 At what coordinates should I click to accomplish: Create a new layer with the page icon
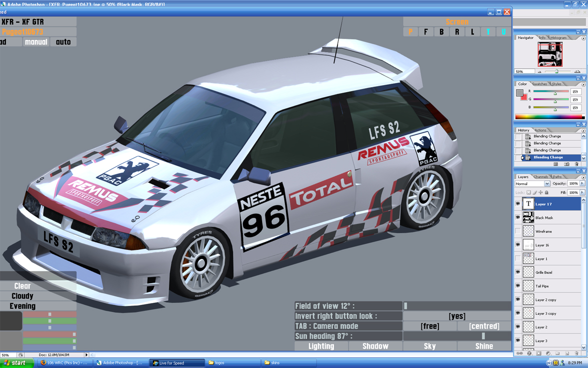(566, 353)
